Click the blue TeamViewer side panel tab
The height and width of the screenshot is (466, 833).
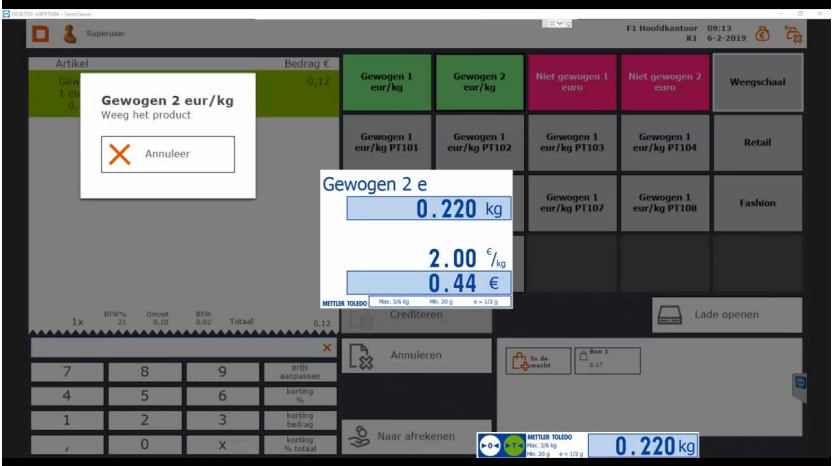(x=799, y=381)
